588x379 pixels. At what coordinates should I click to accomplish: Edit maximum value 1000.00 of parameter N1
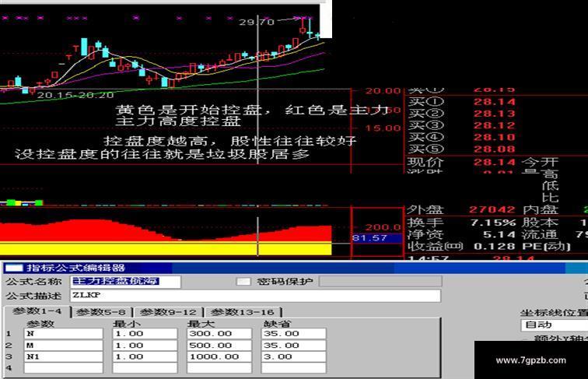pyautogui.click(x=219, y=357)
